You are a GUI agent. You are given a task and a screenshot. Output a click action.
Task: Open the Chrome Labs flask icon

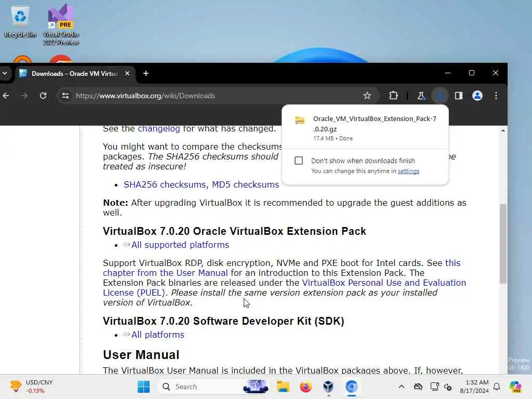pos(421,96)
